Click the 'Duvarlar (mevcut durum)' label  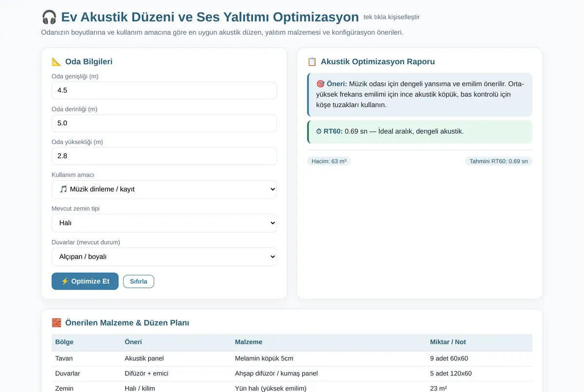pos(86,242)
